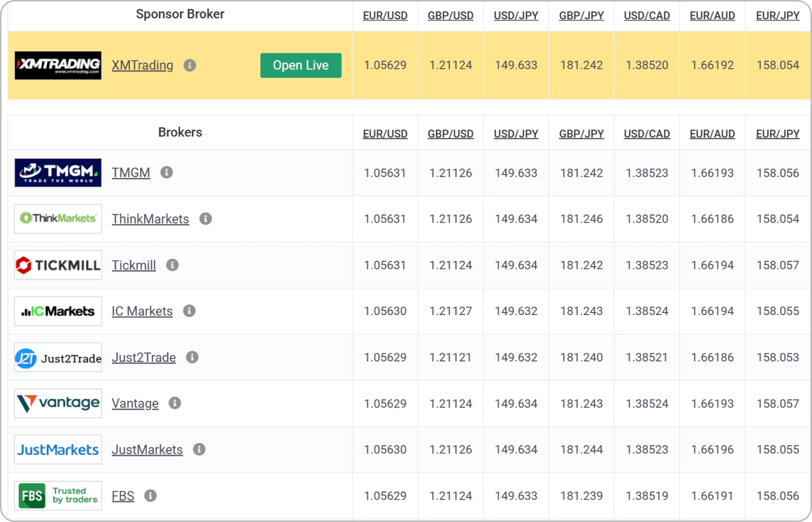Open the ThinkMarkets logo
This screenshot has width=812, height=522.
(58, 219)
